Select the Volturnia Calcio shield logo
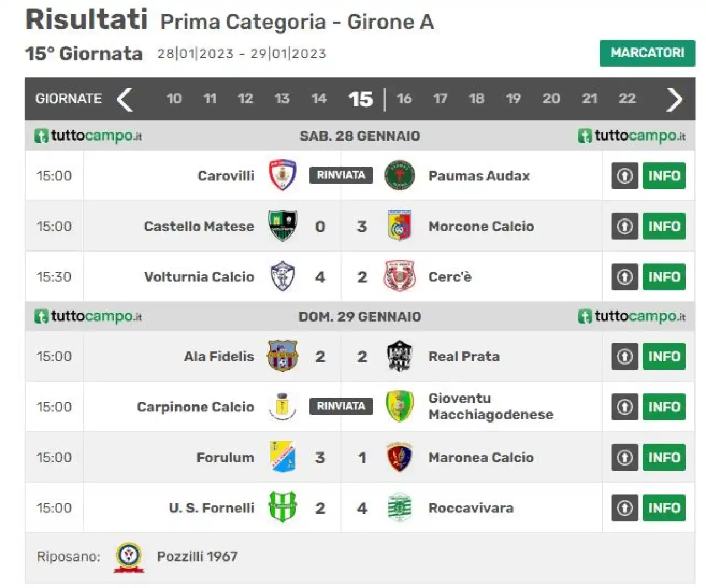The height and width of the screenshot is (588, 706). coord(282,277)
